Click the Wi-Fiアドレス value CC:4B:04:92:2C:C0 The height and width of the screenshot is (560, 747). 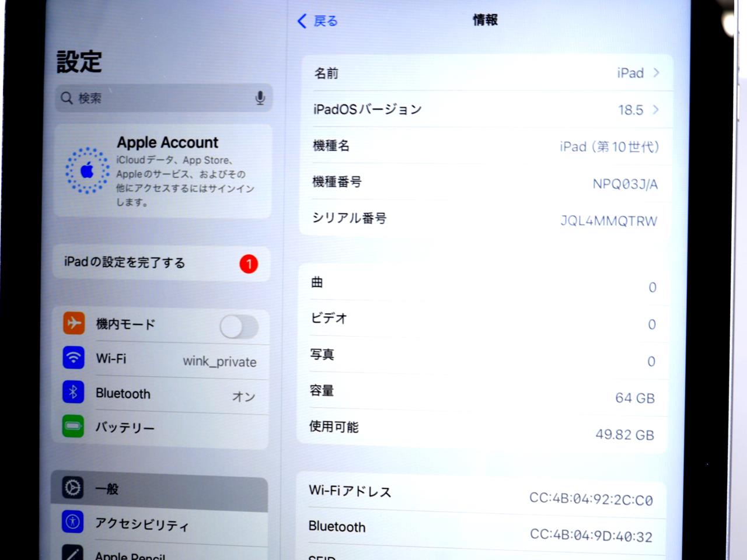point(591,499)
